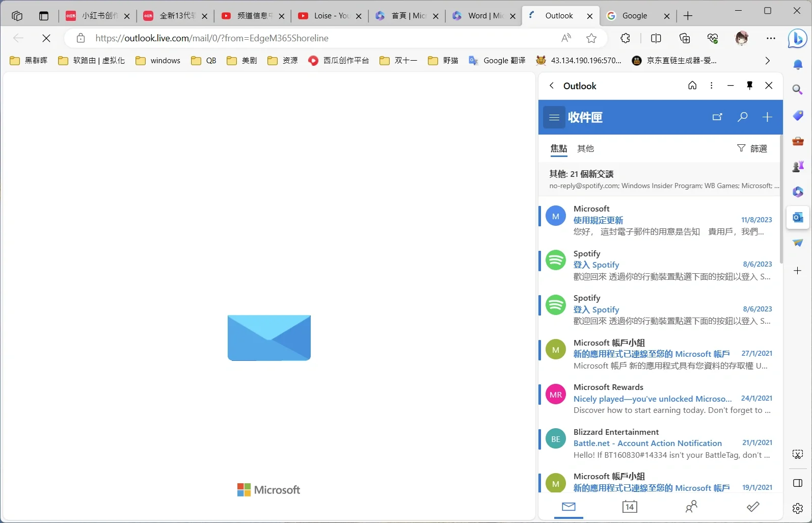Image resolution: width=812 pixels, height=523 pixels.
Task: Open inbox in new window icon
Action: (x=717, y=117)
